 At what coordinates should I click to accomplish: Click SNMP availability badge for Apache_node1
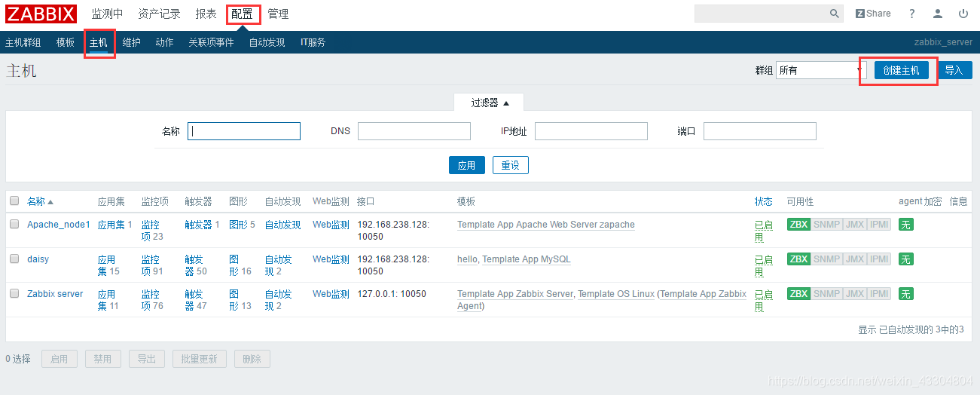coord(826,225)
